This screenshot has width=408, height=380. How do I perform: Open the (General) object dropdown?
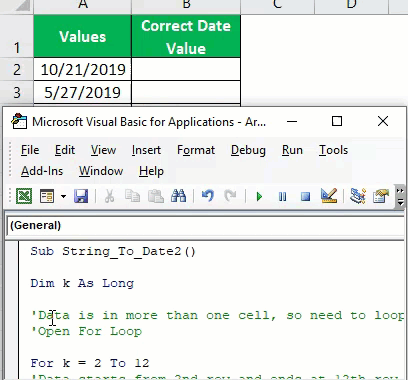pyautogui.click(x=206, y=226)
